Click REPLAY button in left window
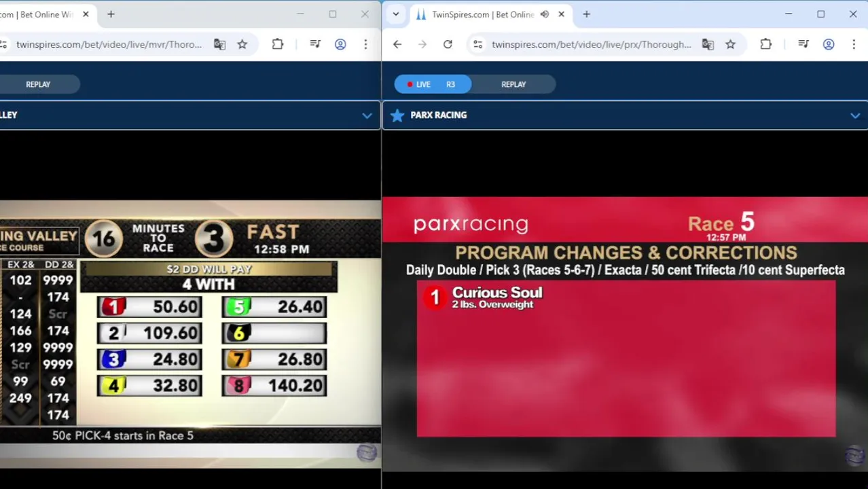The width and height of the screenshot is (868, 489). click(38, 84)
